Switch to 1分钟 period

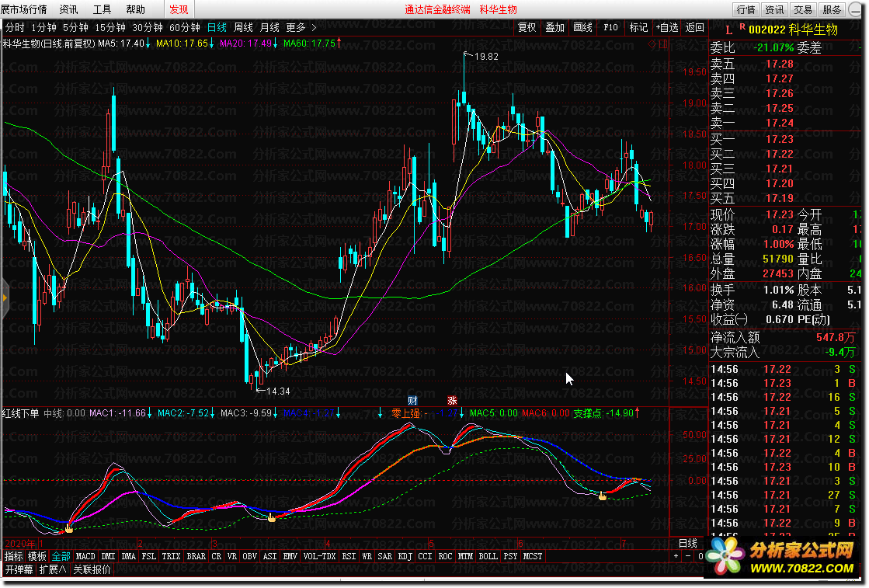click(x=43, y=27)
